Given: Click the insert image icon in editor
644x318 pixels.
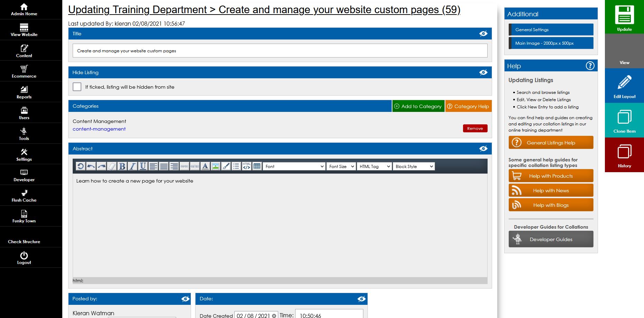Looking at the screenshot, I should 216,166.
